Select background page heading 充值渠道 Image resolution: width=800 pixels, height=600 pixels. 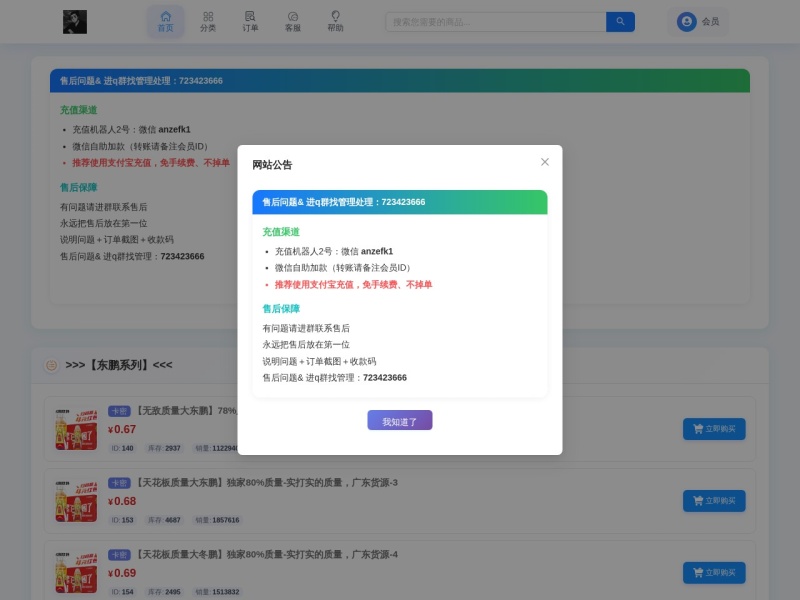(x=79, y=110)
